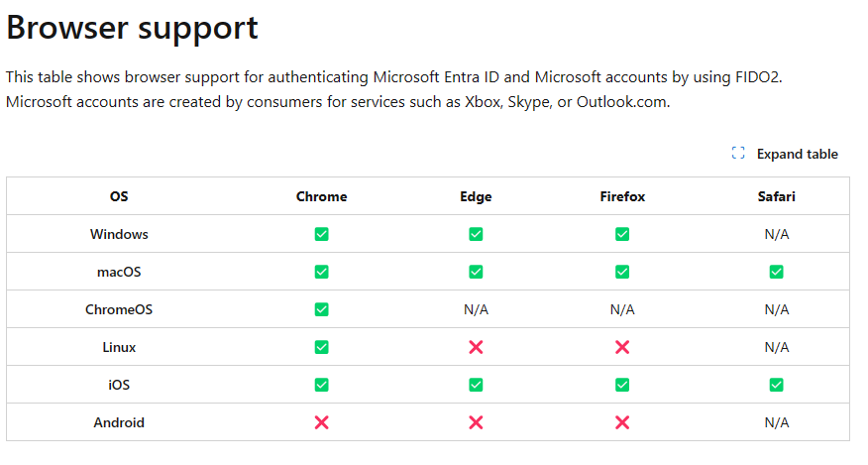Image resolution: width=868 pixels, height=465 pixels.
Task: Click green check for Windows Chrome
Action: [321, 234]
